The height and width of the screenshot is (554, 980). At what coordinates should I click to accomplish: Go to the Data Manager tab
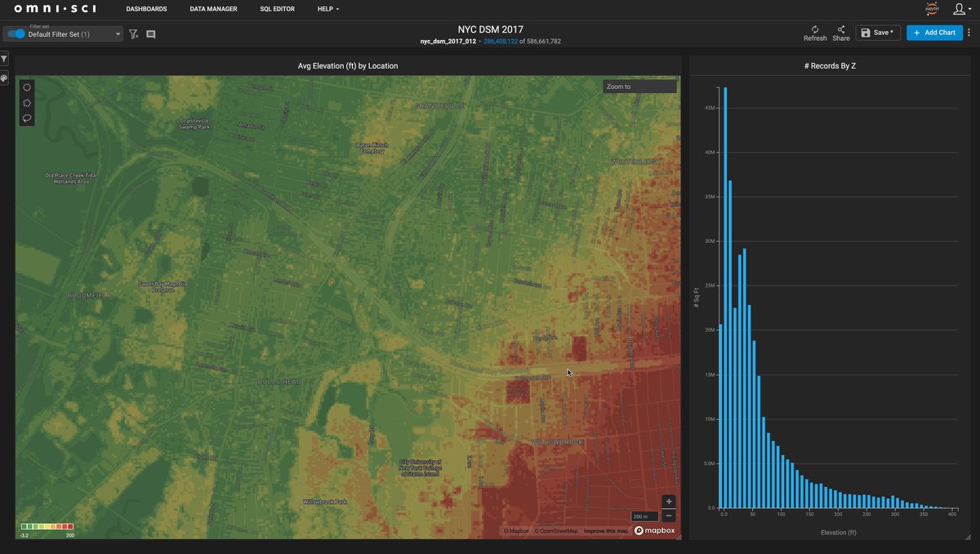tap(213, 9)
